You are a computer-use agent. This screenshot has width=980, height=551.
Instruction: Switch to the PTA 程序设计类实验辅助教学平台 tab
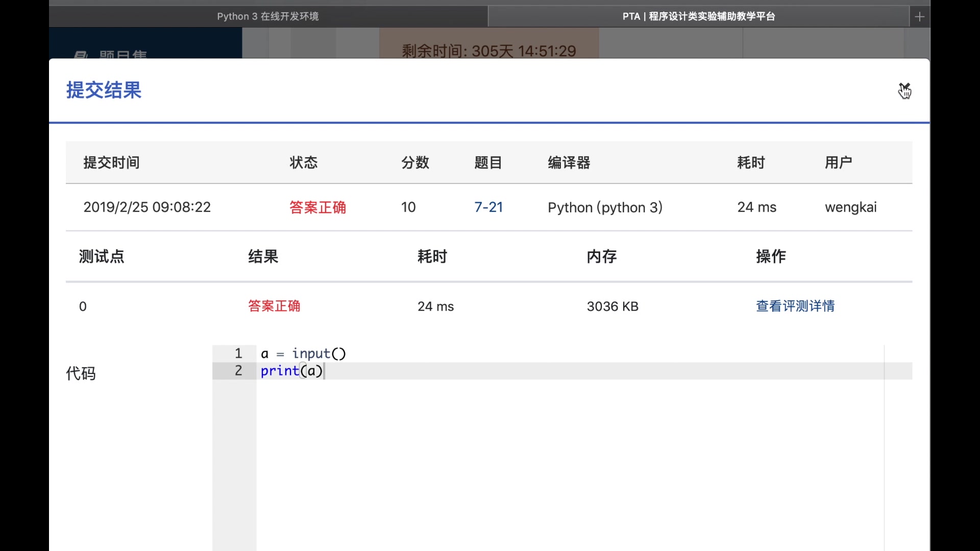pyautogui.click(x=698, y=16)
